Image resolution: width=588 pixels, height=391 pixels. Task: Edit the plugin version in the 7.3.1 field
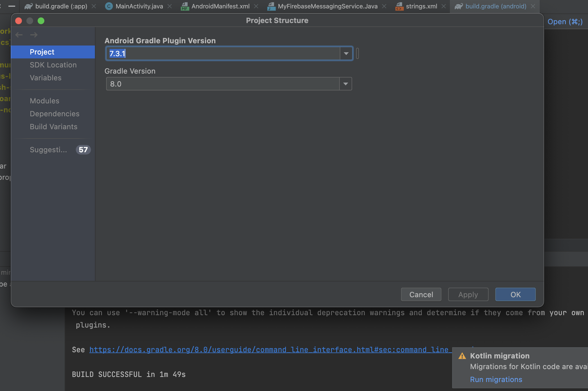coord(197,53)
